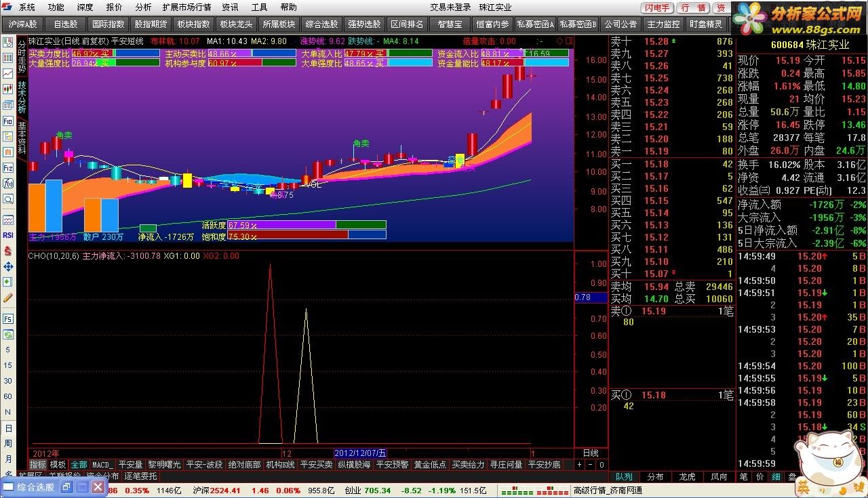Select the 平安抄底 indicator tab

coord(545,465)
